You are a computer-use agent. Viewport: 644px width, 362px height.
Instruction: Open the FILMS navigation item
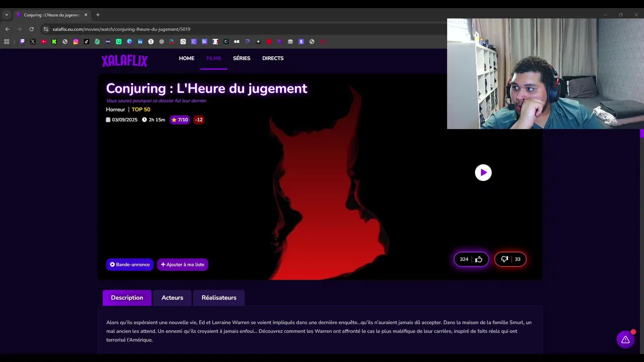tap(213, 58)
